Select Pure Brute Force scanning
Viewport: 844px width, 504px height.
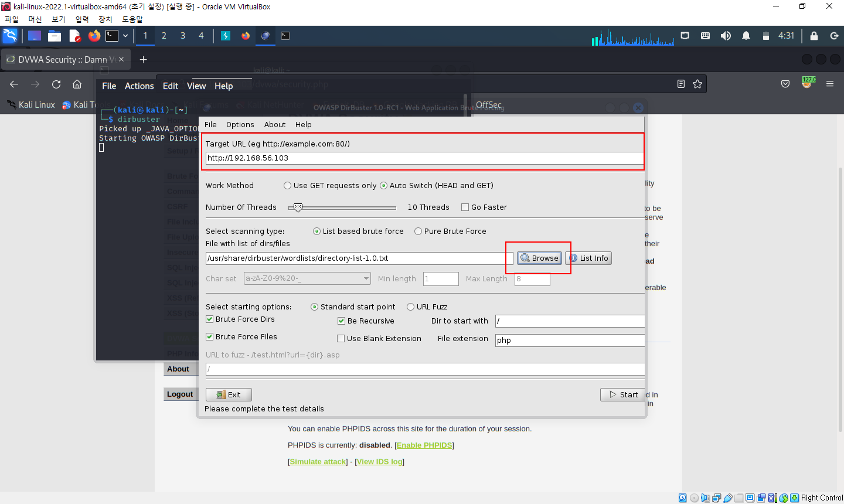[x=450, y=231]
